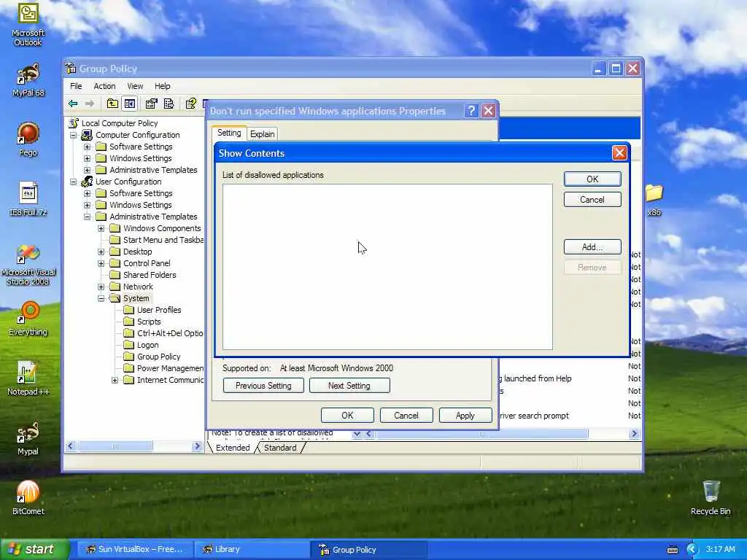Switch to the Extended view tab
The height and width of the screenshot is (560, 747).
point(233,448)
